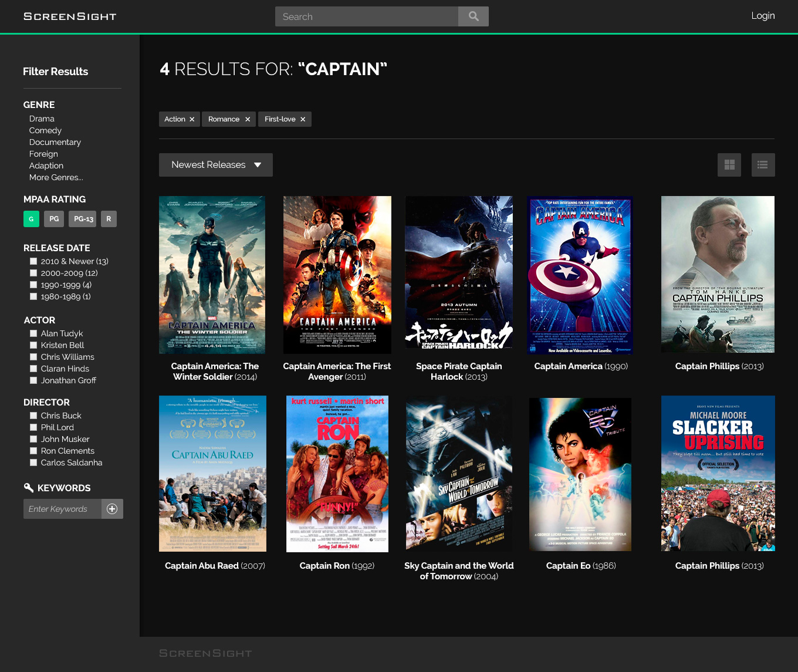Click Sky Captain and the World title

(459, 571)
